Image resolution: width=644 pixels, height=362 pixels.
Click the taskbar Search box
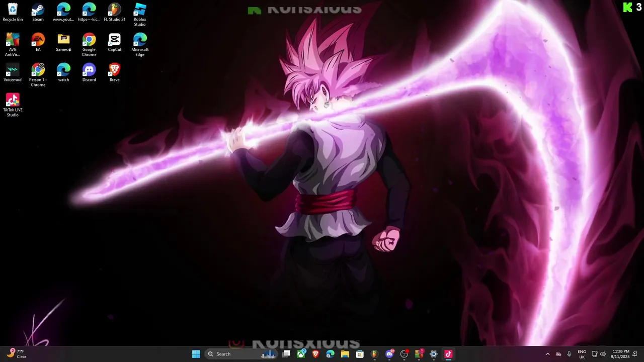click(242, 354)
